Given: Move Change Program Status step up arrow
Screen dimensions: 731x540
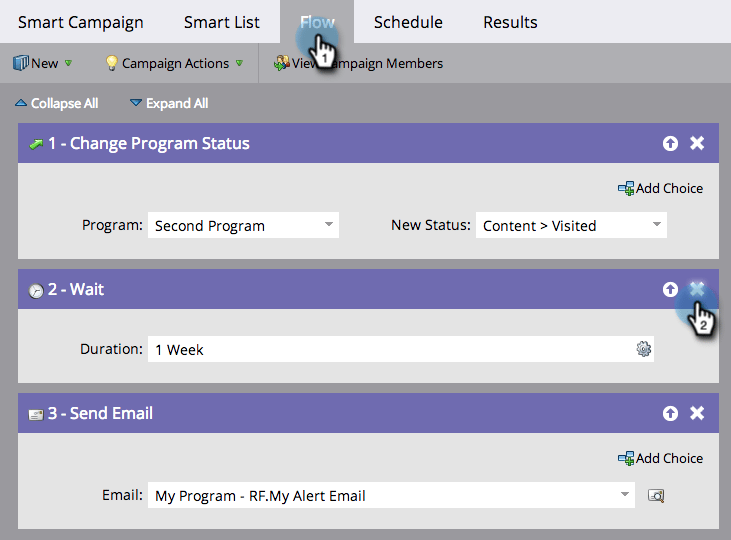Looking at the screenshot, I should pos(670,144).
